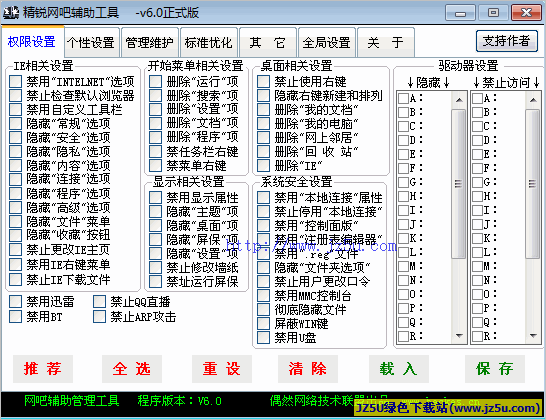Show the 关于 tab
Screen dimensions: 546x420
click(385, 43)
